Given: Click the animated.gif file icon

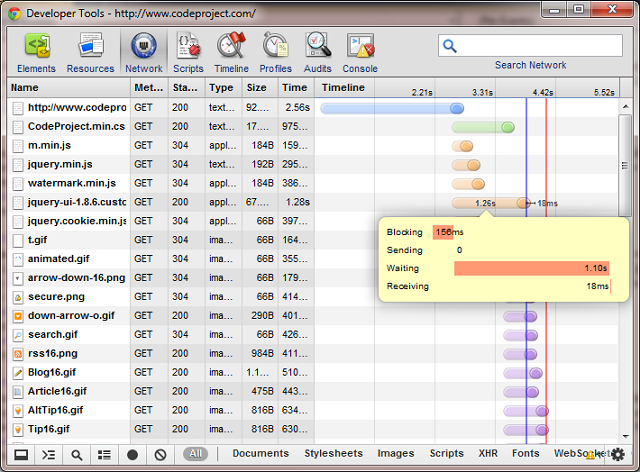Looking at the screenshot, I should pyautogui.click(x=18, y=259).
